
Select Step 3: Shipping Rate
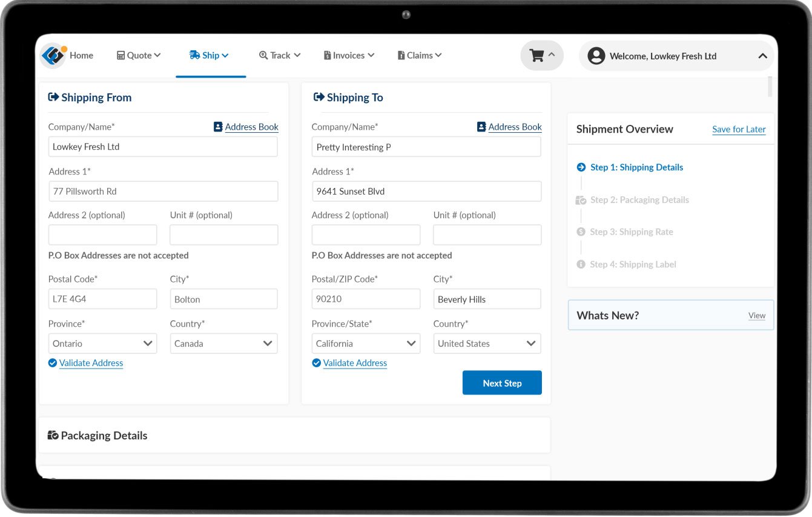(x=632, y=232)
